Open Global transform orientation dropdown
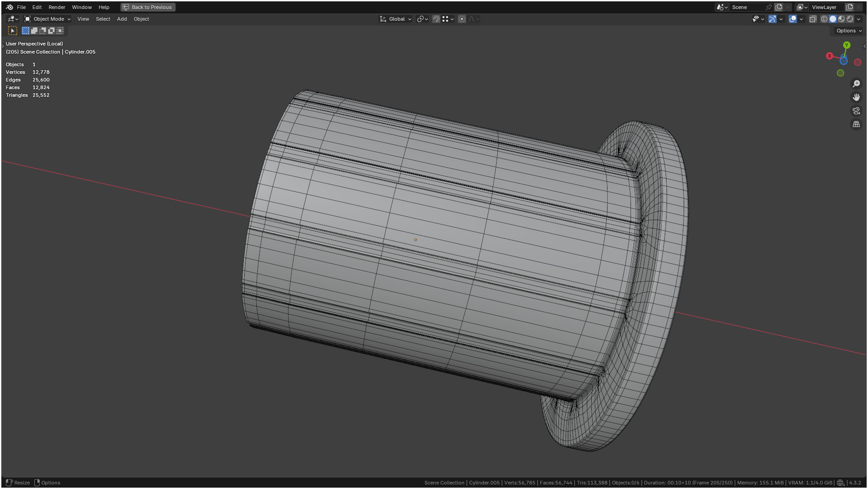 [x=396, y=19]
